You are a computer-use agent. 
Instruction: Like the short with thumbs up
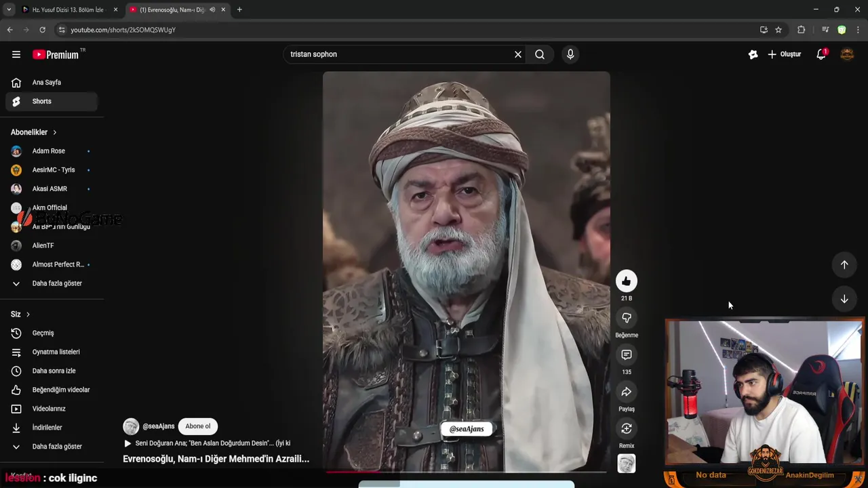coord(627,281)
